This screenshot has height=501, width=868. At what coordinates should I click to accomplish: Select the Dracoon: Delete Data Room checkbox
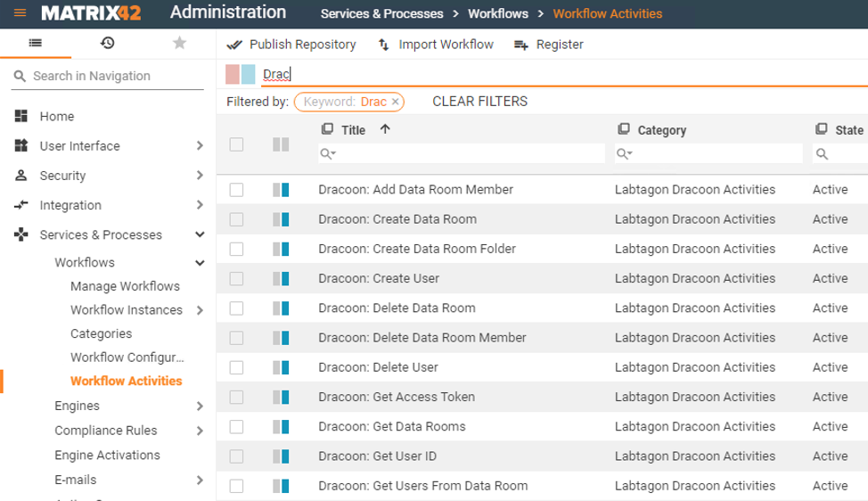[236, 308]
